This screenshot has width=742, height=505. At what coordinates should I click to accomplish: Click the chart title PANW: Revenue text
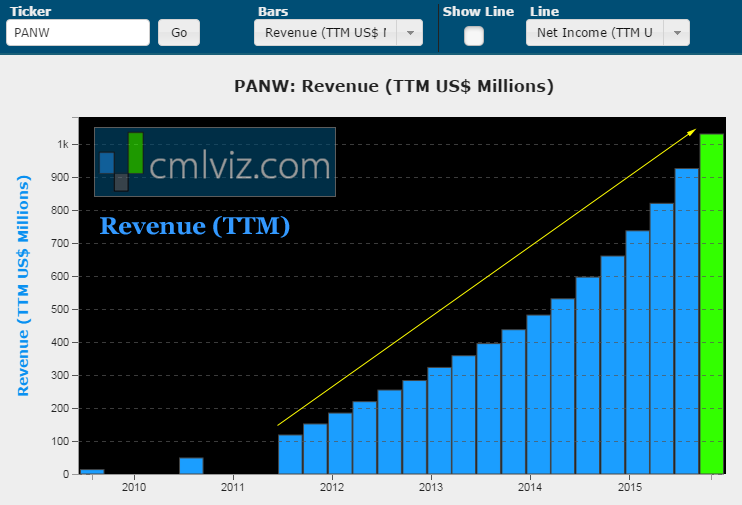tap(394, 86)
